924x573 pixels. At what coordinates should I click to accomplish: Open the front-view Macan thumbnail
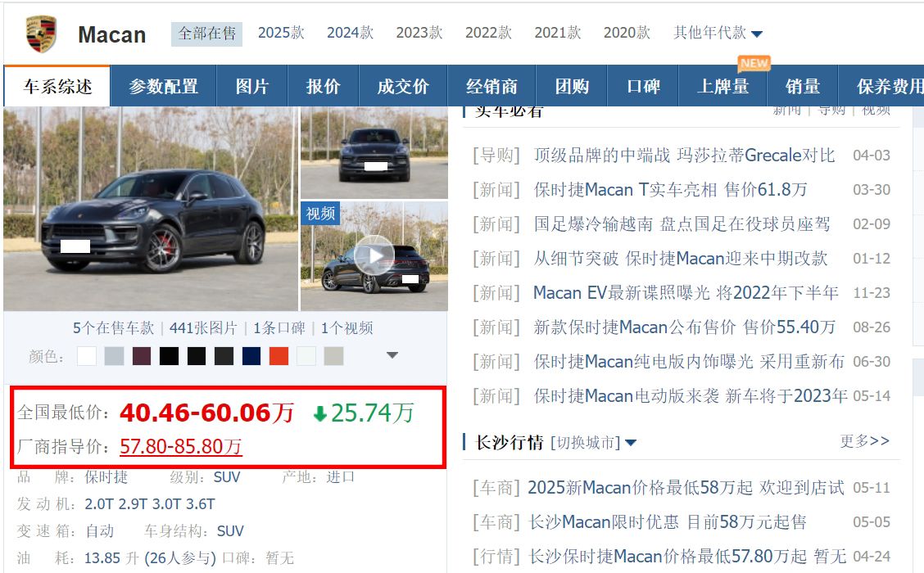tap(374, 152)
